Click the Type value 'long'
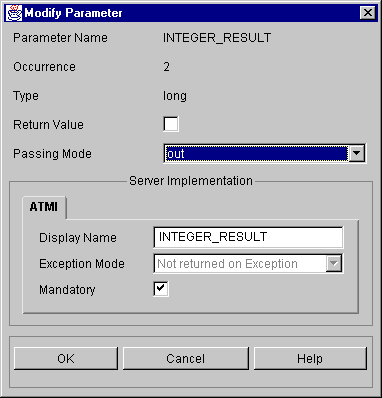Image resolution: width=382 pixels, height=398 pixels. [x=175, y=96]
